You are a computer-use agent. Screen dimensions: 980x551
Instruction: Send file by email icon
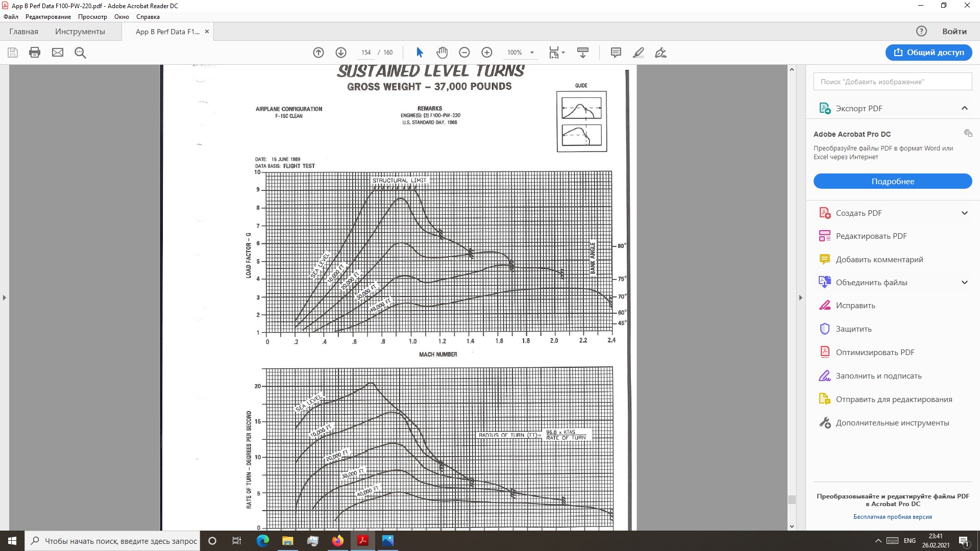tap(58, 53)
